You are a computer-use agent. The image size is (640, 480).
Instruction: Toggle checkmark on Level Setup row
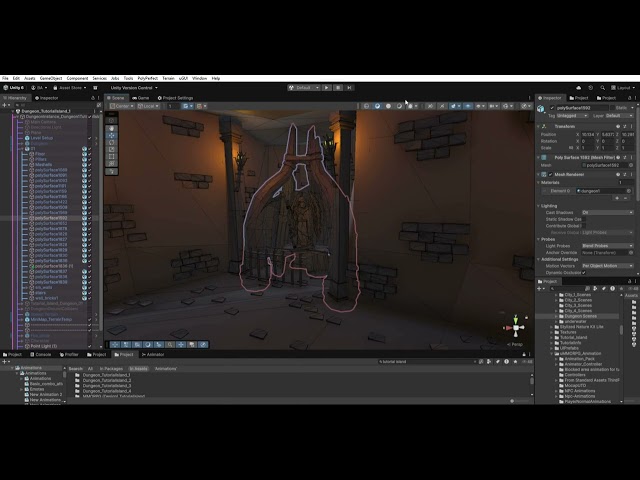[90, 138]
